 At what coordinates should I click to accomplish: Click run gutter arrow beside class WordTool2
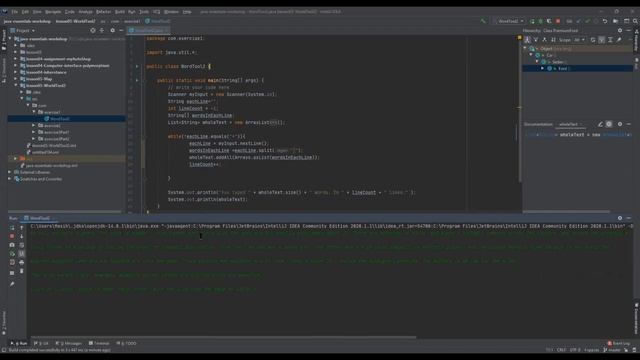[x=137, y=66]
